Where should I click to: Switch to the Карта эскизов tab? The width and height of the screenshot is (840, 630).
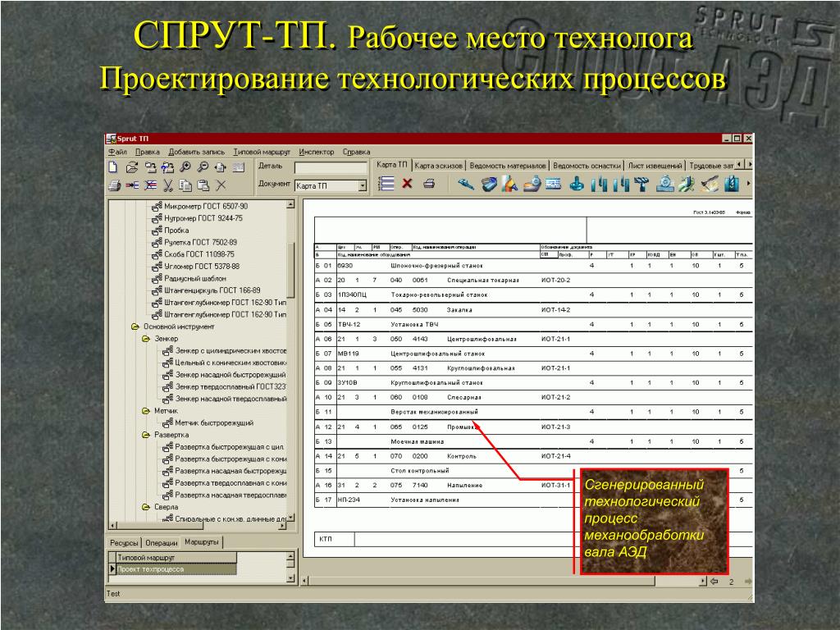click(x=438, y=166)
